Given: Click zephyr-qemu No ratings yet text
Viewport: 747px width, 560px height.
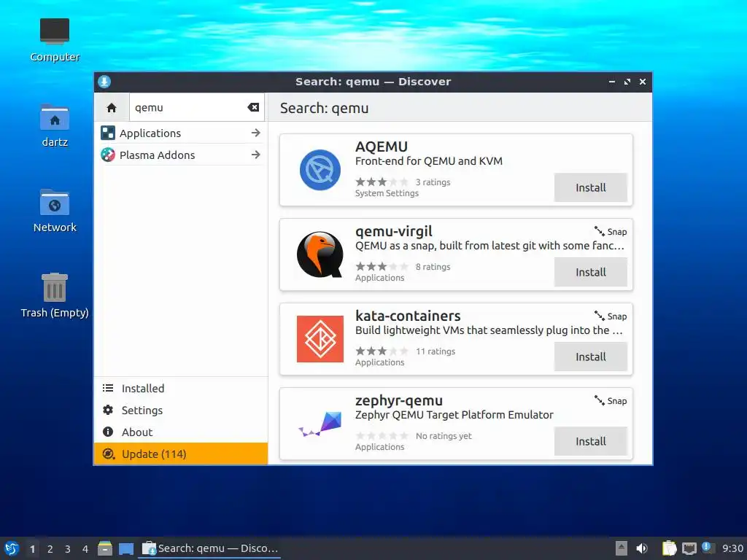Looking at the screenshot, I should [444, 436].
